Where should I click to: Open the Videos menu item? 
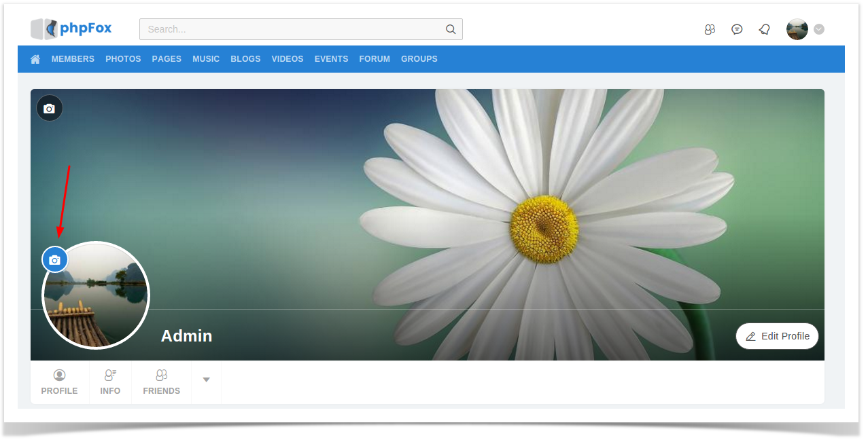[288, 59]
